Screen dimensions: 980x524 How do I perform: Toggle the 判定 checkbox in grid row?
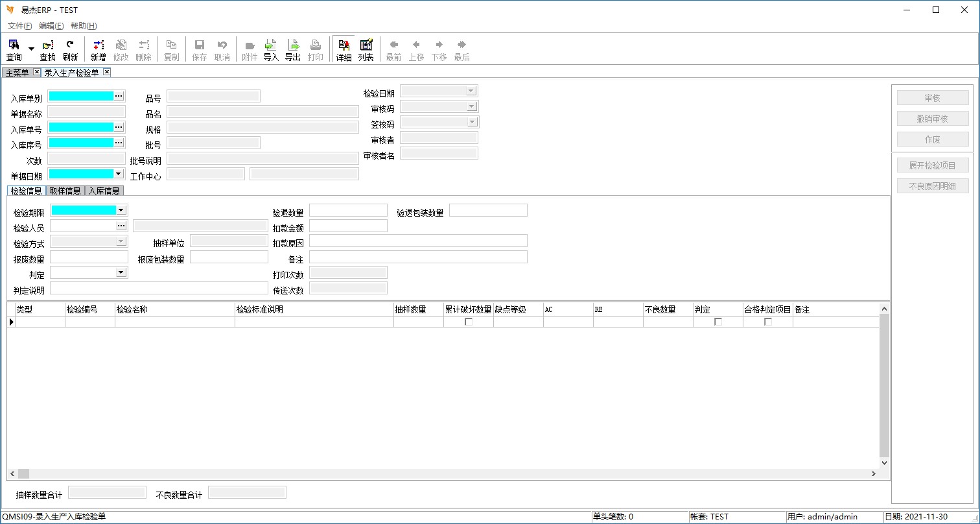pyautogui.click(x=718, y=322)
